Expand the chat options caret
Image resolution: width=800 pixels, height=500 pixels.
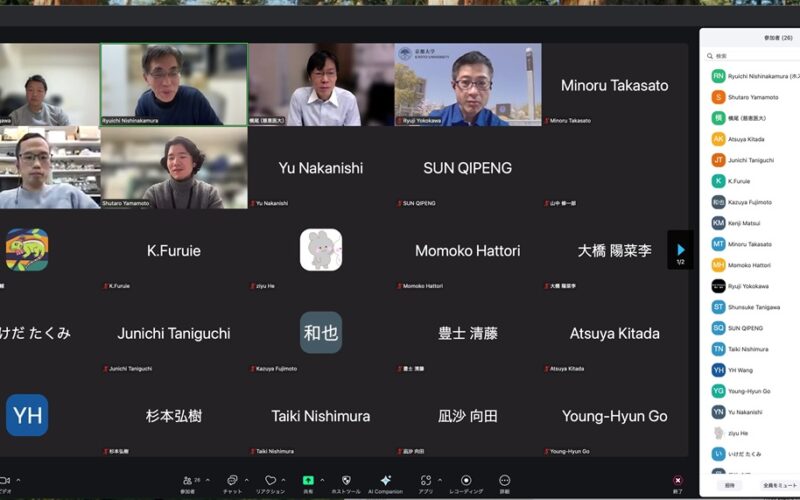(x=246, y=480)
